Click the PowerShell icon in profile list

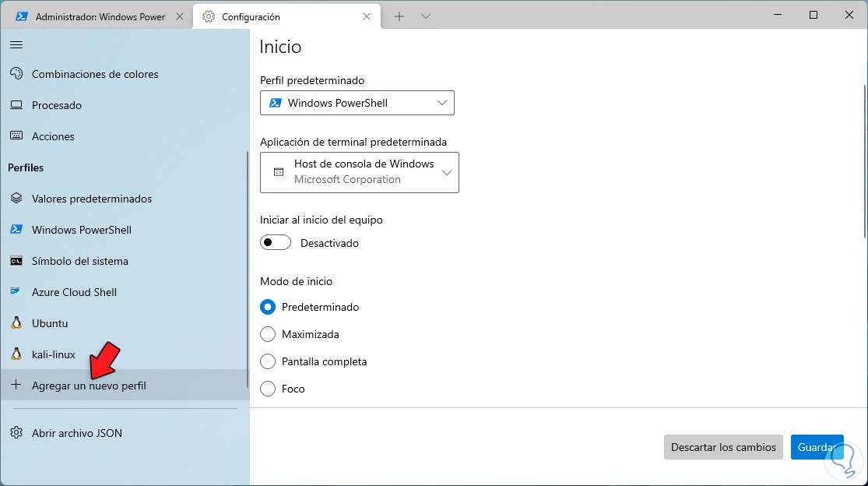click(16, 229)
